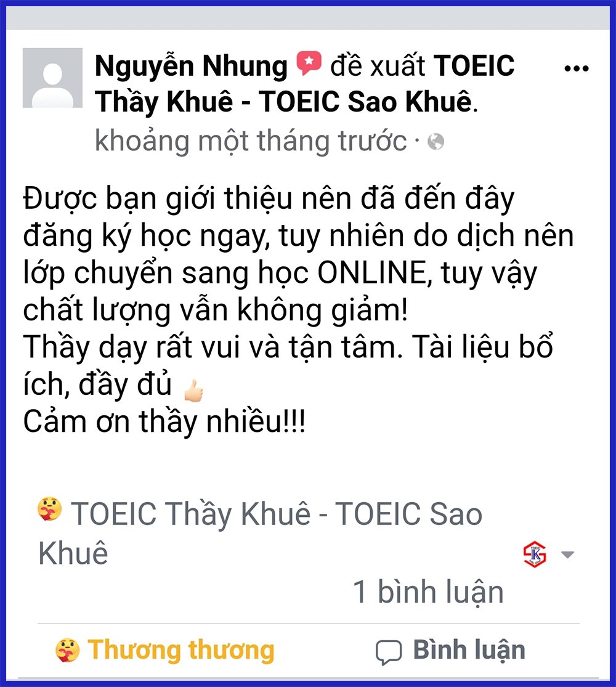Expand the dropdown arrow next to page logo
Screen dimensions: 616x687
(568, 555)
